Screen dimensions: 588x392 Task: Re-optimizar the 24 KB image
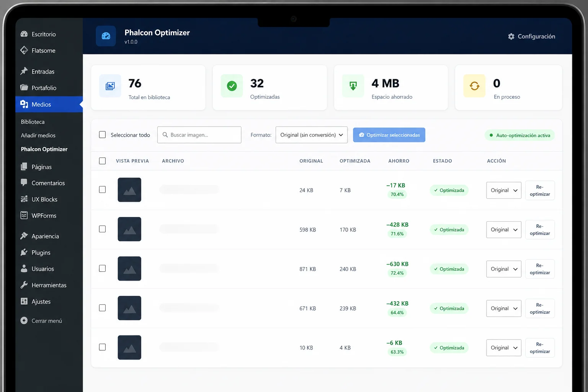click(540, 190)
